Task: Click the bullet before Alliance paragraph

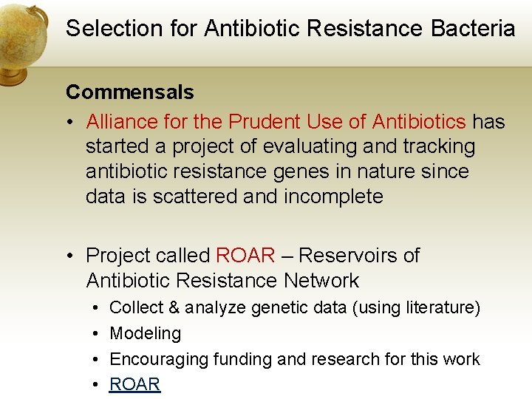Action: (70, 121)
